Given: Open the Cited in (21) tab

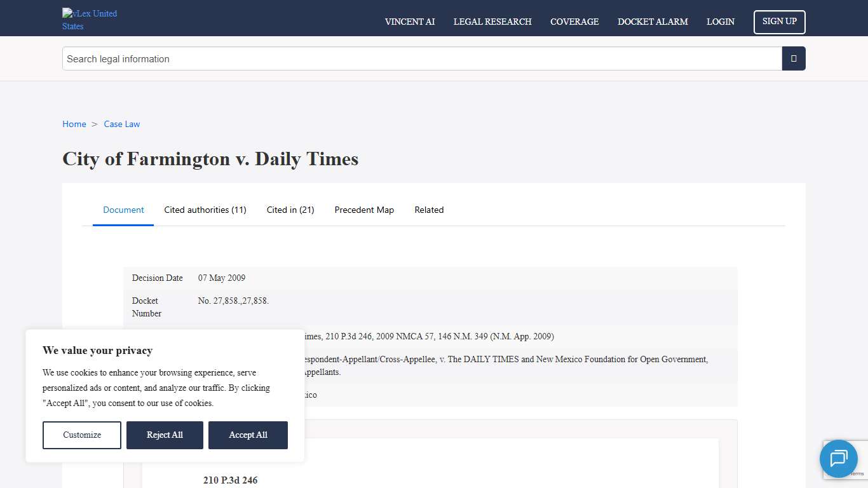Looking at the screenshot, I should coord(290,210).
